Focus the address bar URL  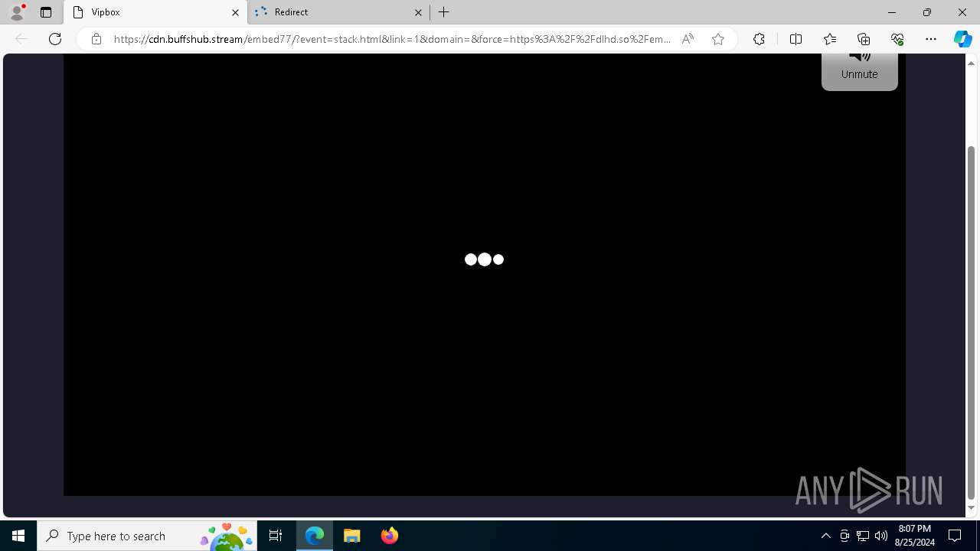point(392,39)
